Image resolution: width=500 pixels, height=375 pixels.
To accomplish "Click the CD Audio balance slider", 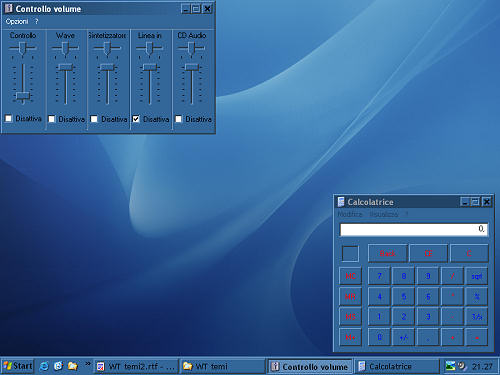I will click(191, 49).
